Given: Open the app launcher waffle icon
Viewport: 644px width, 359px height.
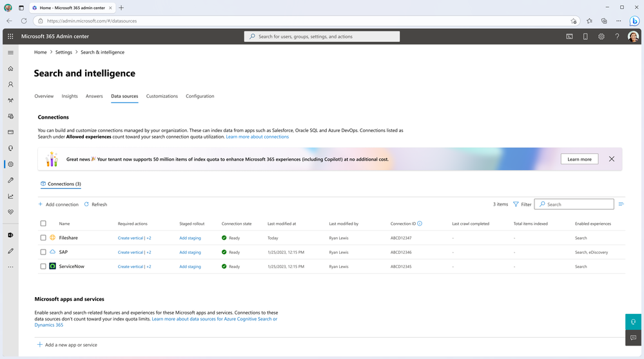Looking at the screenshot, I should (x=11, y=36).
